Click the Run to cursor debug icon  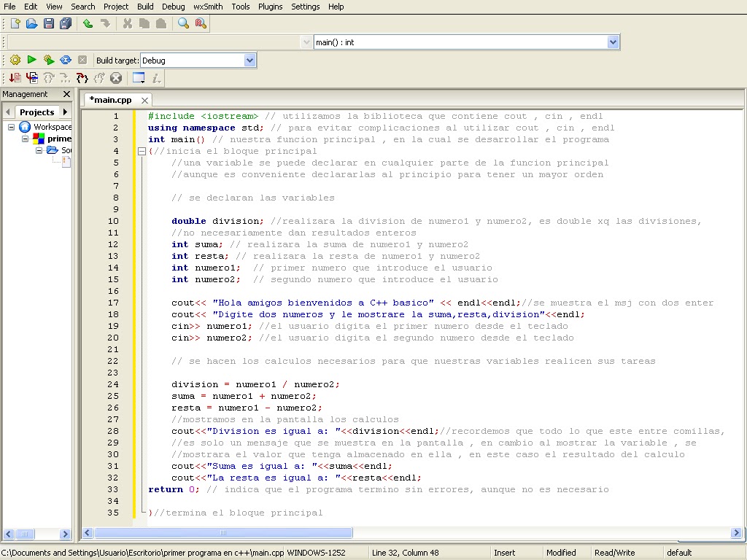pyautogui.click(x=32, y=78)
